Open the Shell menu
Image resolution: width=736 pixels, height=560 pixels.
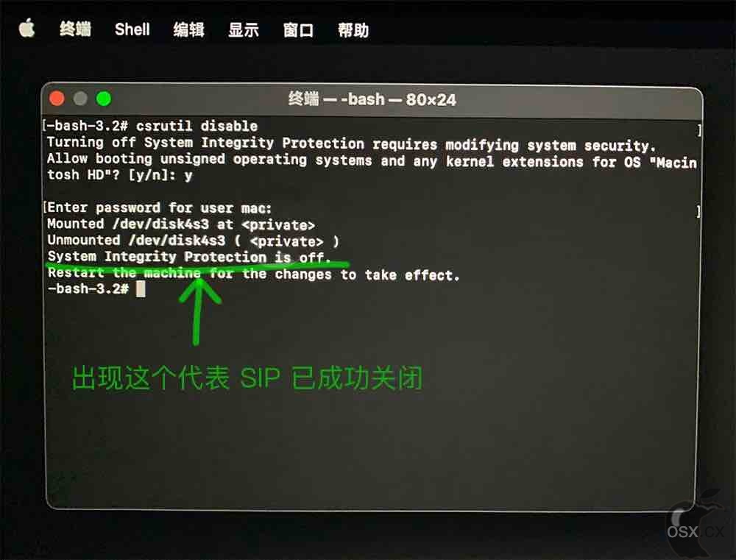click(132, 29)
